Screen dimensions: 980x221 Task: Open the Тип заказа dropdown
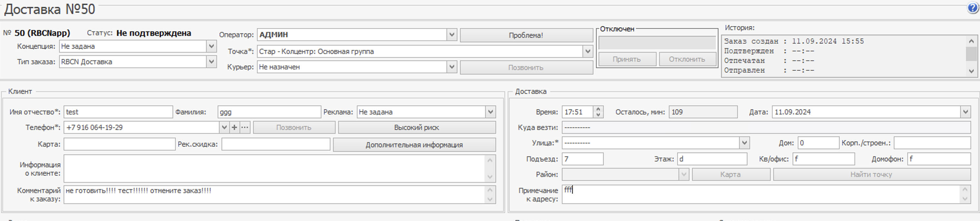tap(211, 62)
